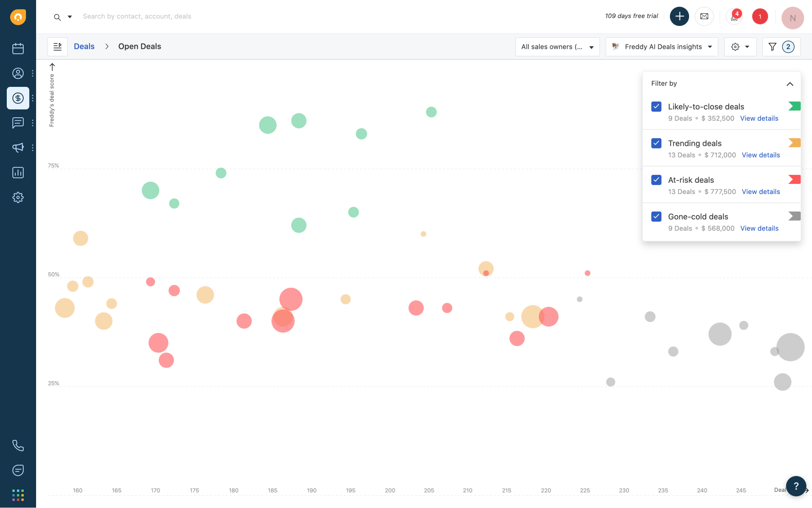Open more options next to Marketing icon
Viewport: 812px width, 508px height.
[x=33, y=148]
